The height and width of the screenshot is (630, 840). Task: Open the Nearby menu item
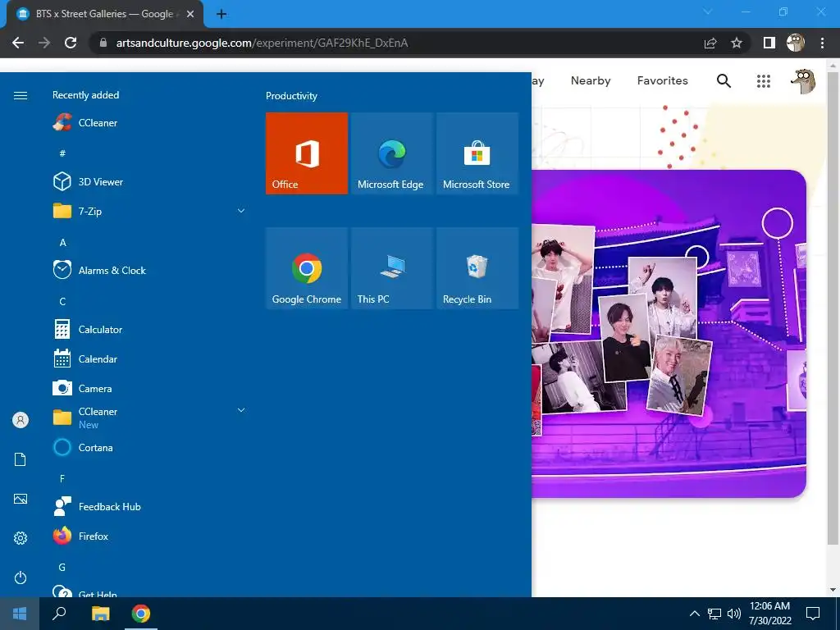click(x=591, y=80)
